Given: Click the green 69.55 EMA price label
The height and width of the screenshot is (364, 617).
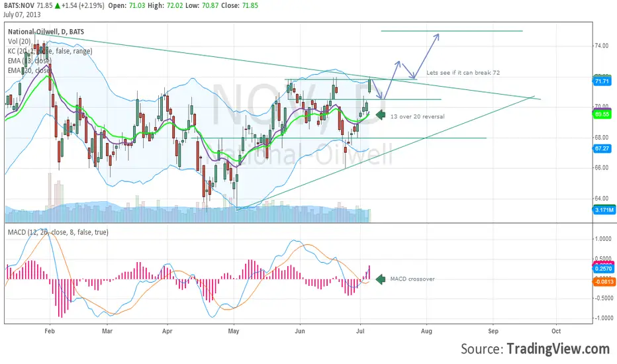Looking at the screenshot, I should (602, 114).
